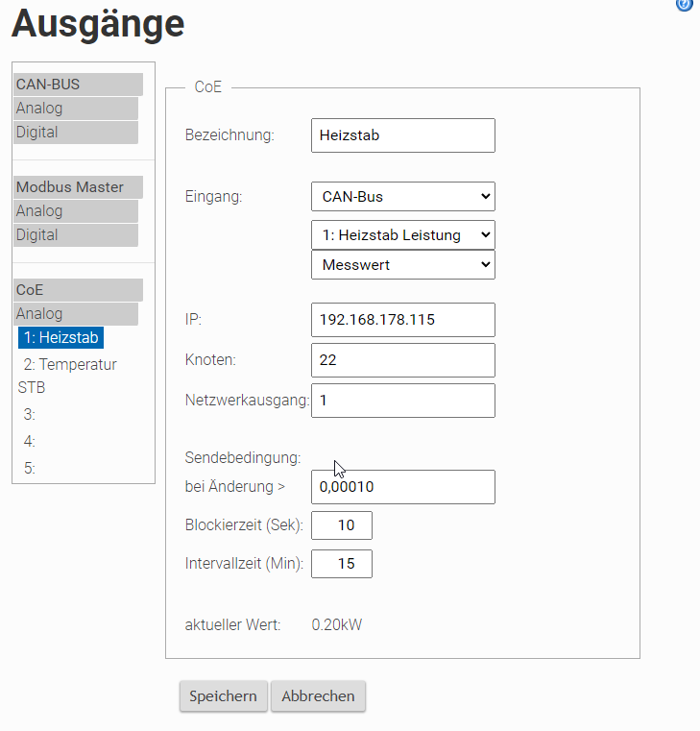Open Digital under Modbus Master
This screenshot has height=731, width=700.
pyautogui.click(x=76, y=235)
